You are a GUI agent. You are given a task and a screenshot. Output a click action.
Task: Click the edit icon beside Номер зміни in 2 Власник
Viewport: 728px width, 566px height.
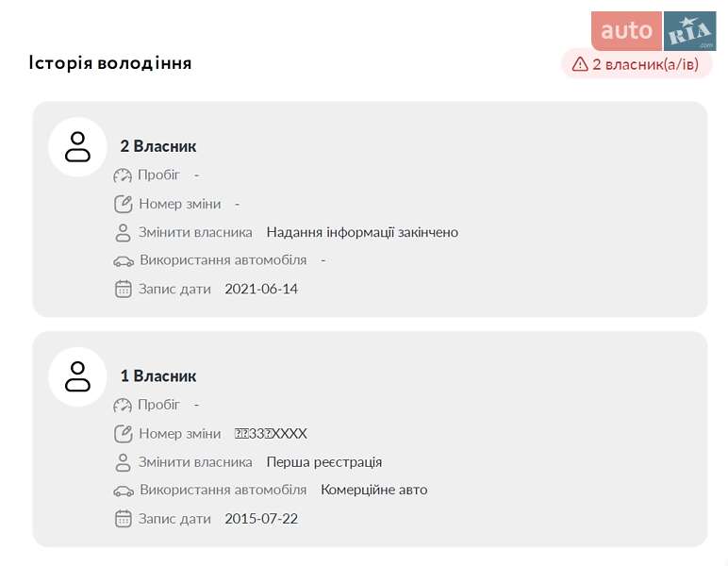(123, 204)
